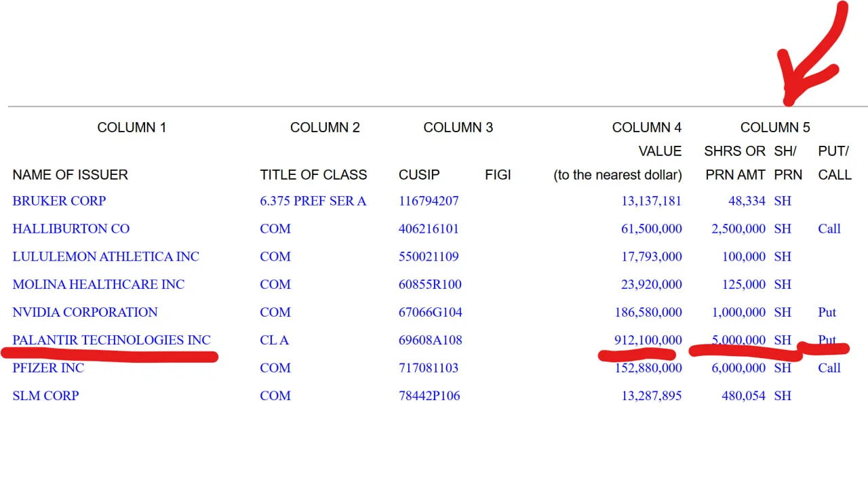Click the Palantir value 912,100,000
Screen dimensions: 868x487
648,340
